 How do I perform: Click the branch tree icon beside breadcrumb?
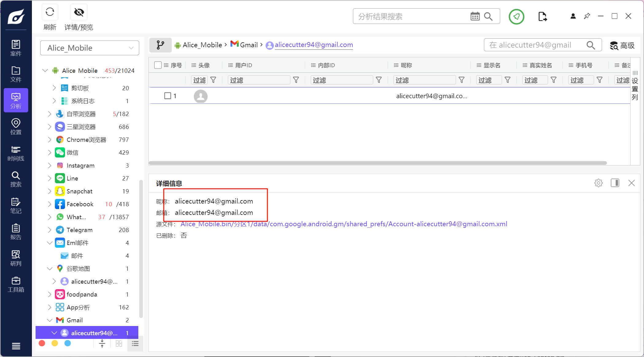coord(160,45)
